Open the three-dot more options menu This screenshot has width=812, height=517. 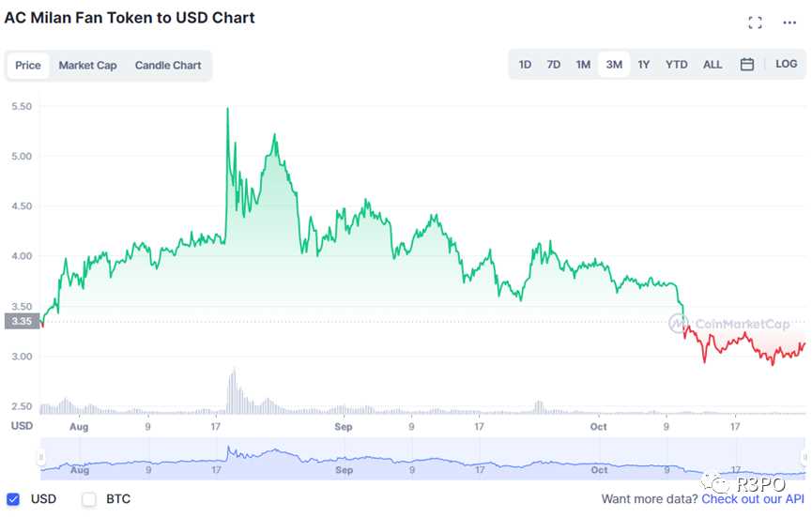[x=789, y=23]
